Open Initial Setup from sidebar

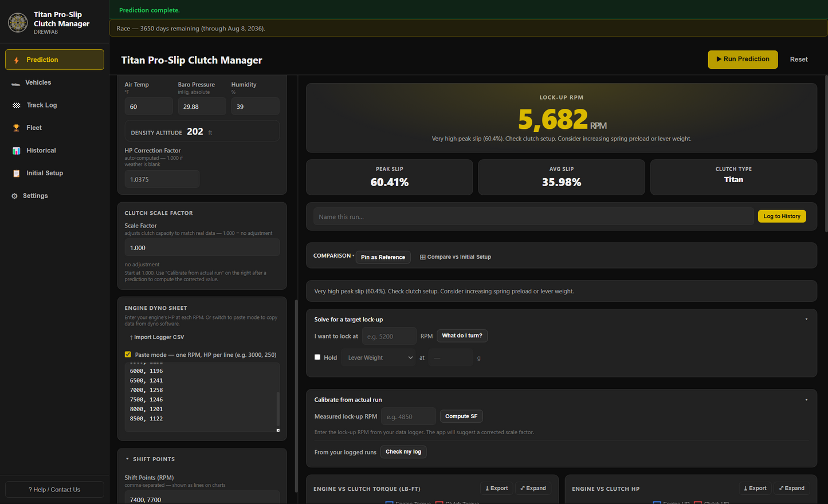[x=54, y=173]
